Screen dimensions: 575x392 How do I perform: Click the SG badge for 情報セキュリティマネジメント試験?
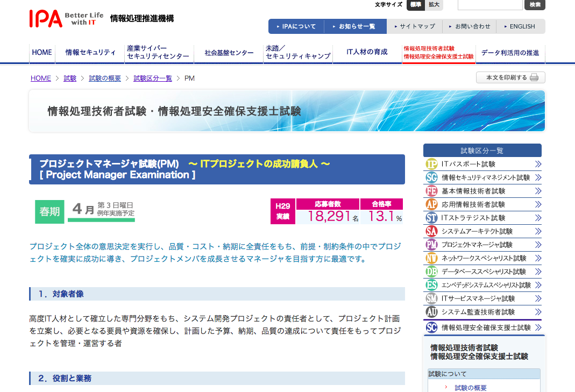coord(431,177)
